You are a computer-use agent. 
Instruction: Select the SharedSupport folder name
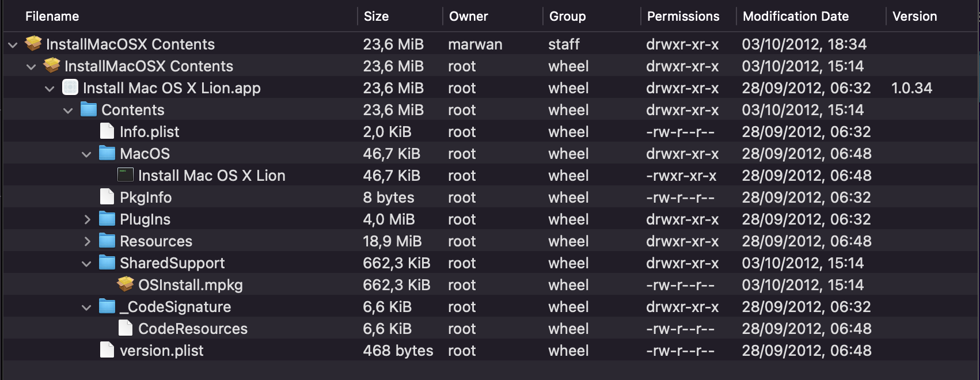pyautogui.click(x=172, y=263)
